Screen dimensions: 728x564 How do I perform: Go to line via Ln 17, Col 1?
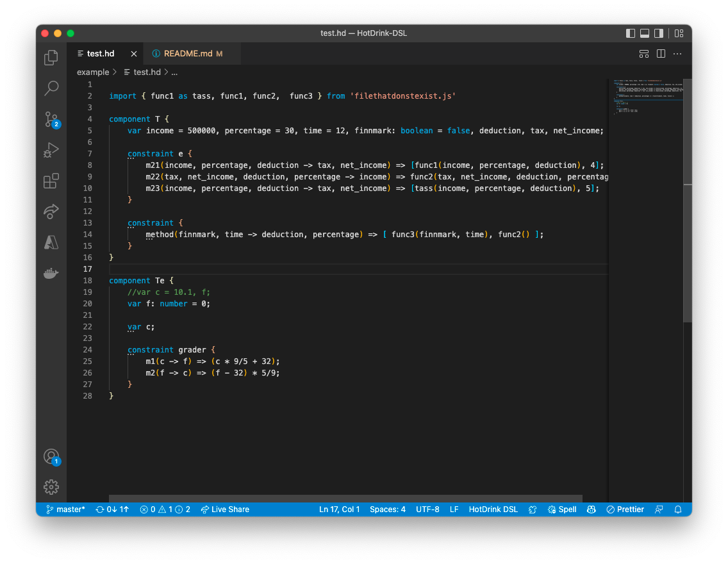pyautogui.click(x=340, y=510)
